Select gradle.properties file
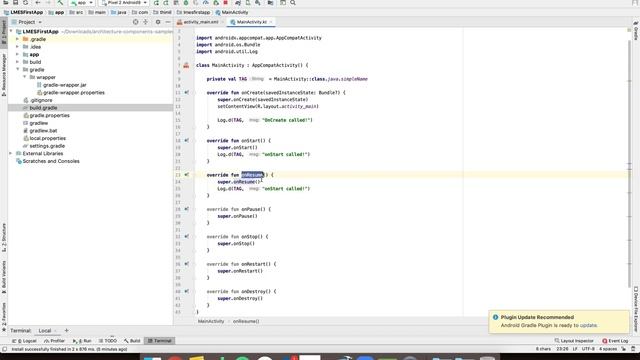 click(46, 116)
